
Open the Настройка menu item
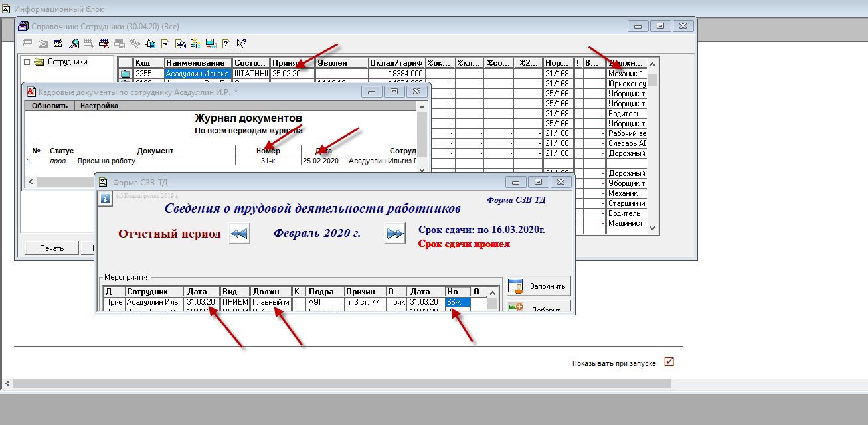click(x=99, y=106)
